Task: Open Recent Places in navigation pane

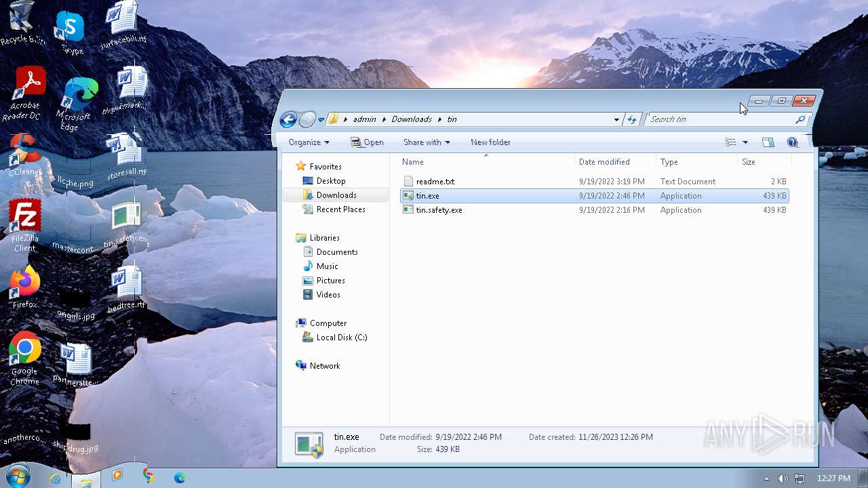Action: pyautogui.click(x=340, y=209)
